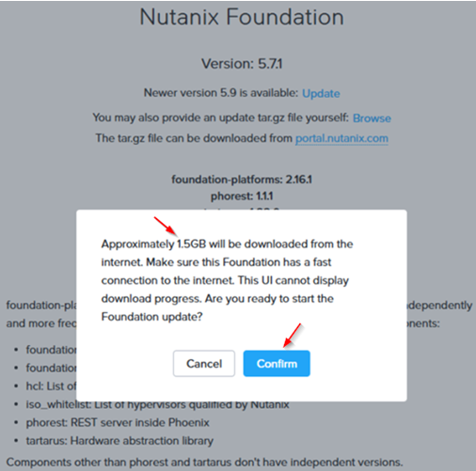Visit the portal.nutanix.com link
The image size is (476, 471).
[x=341, y=138]
